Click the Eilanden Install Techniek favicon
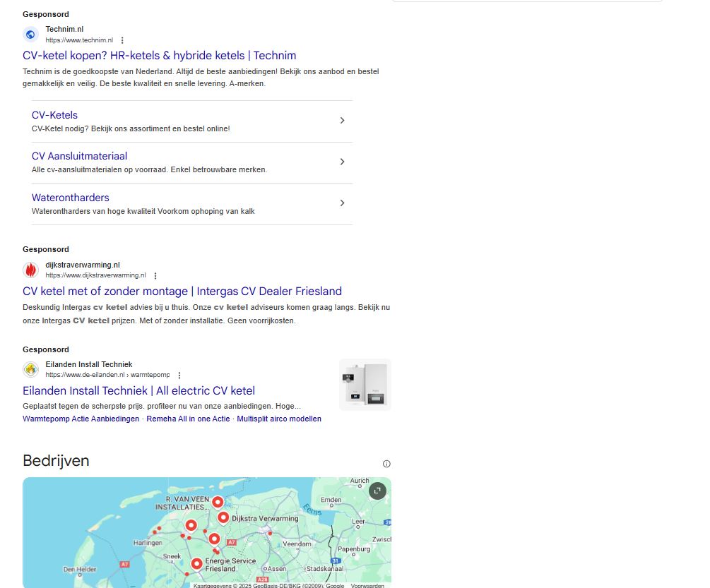The width and height of the screenshot is (710, 588). 30,370
